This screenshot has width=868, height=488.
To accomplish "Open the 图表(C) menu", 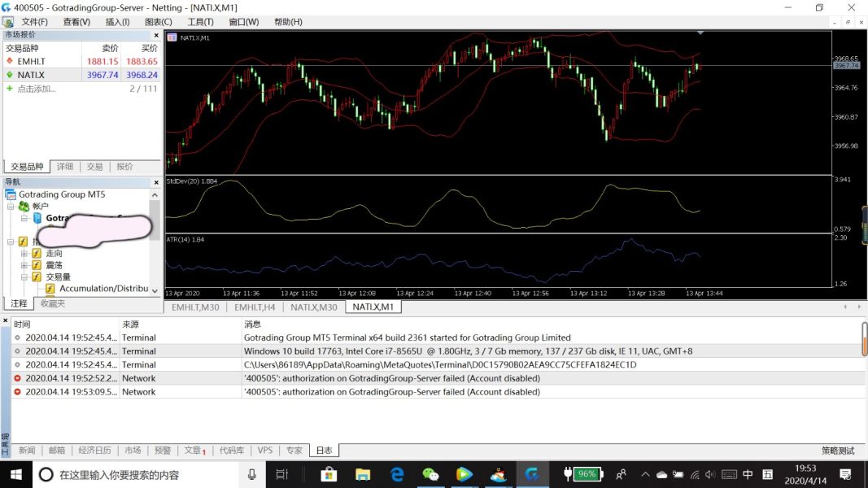I will pyautogui.click(x=158, y=22).
